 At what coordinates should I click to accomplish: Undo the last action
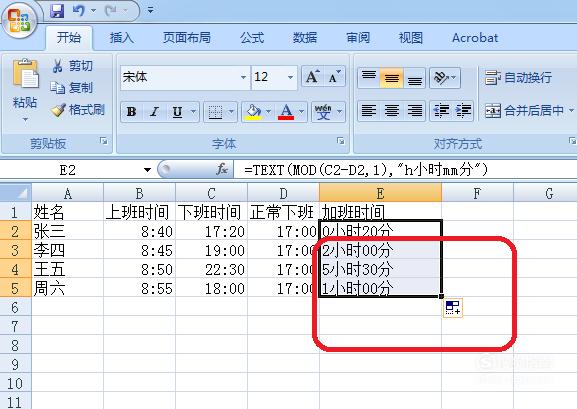[x=78, y=11]
